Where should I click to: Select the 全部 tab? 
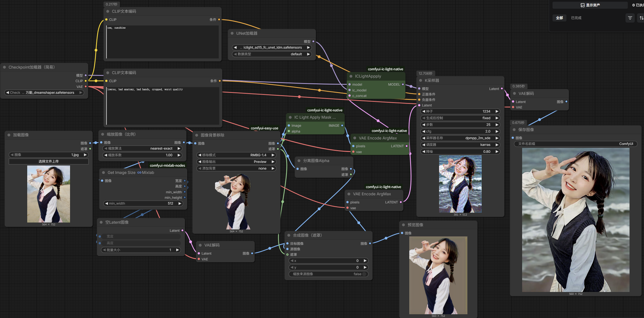559,18
